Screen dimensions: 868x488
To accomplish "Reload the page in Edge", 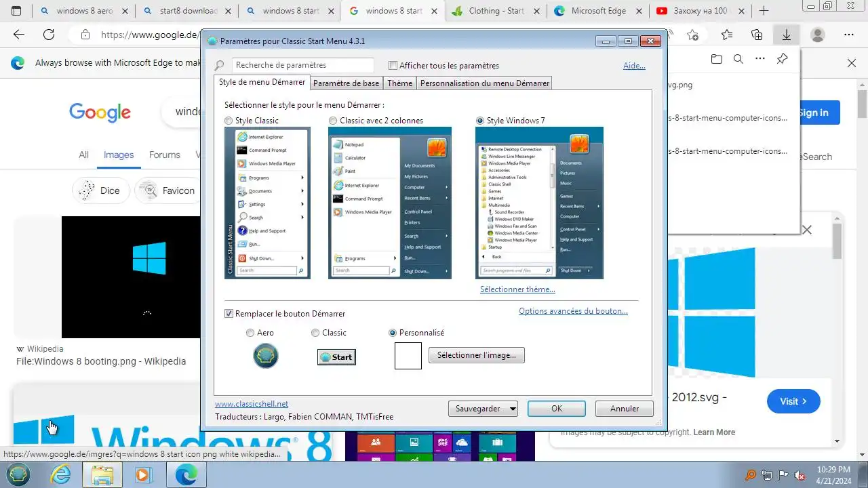I will pyautogui.click(x=49, y=35).
